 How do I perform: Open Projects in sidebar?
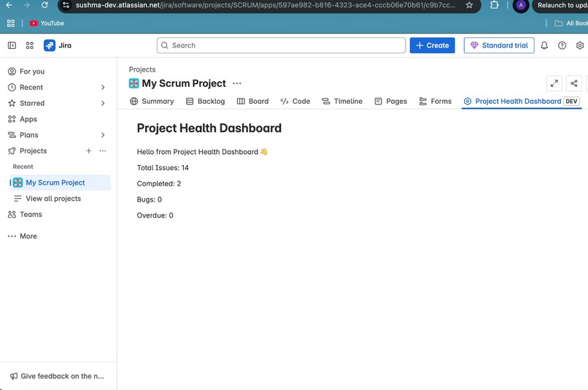[33, 150]
